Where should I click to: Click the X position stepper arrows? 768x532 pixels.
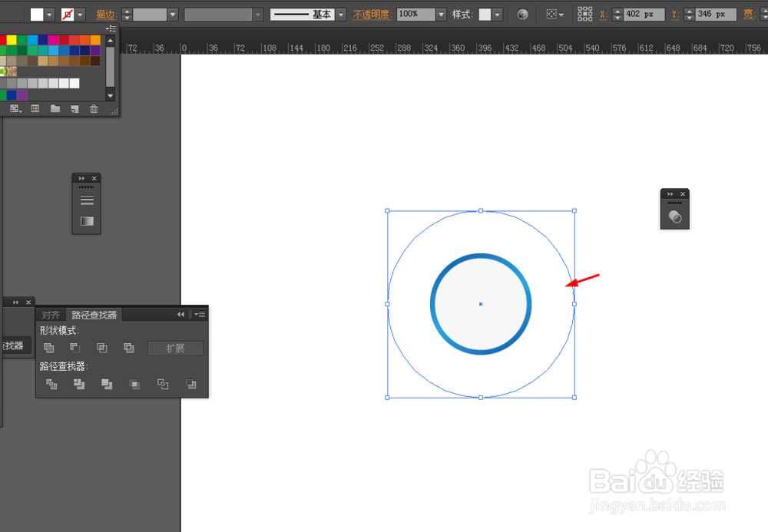point(617,15)
